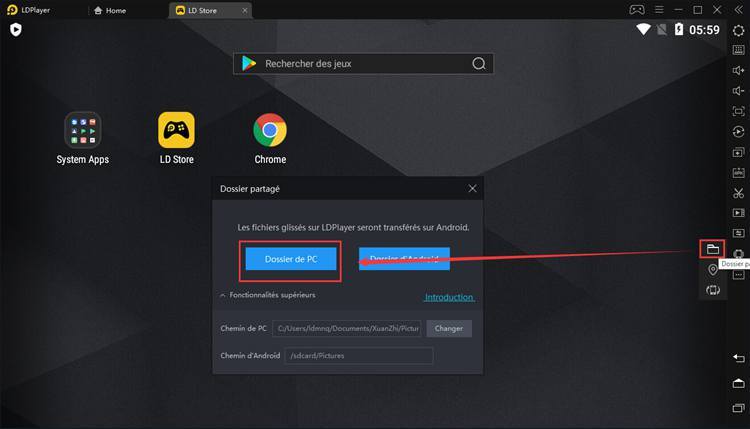This screenshot has width=750, height=429.
Task: Click the Rechercher des jeux search box
Action: (364, 64)
